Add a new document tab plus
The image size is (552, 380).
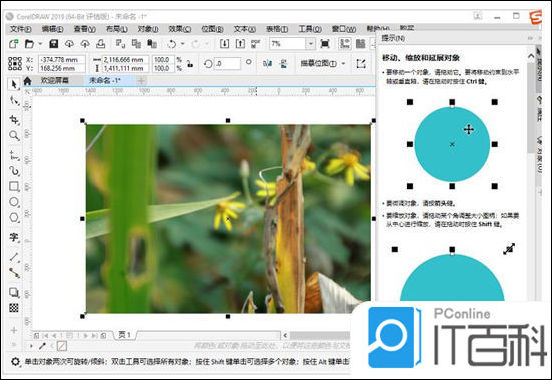pos(141,81)
